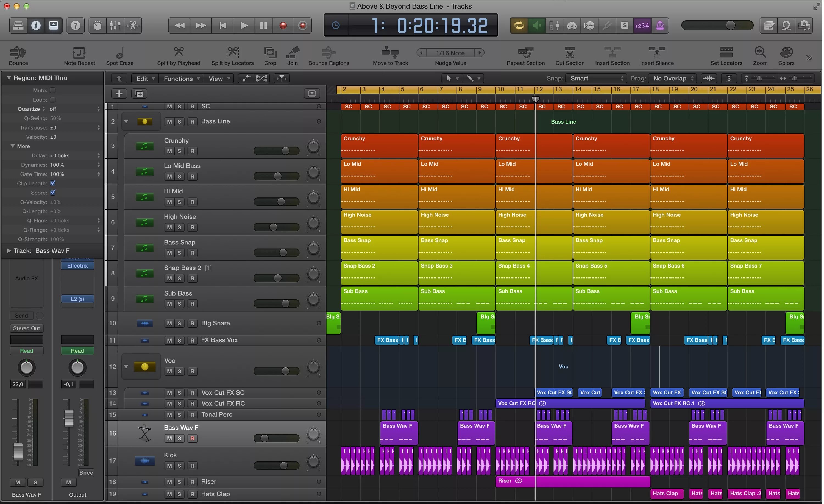Show Smart Controls dial button
Screen dimensions: 824x504
97,26
